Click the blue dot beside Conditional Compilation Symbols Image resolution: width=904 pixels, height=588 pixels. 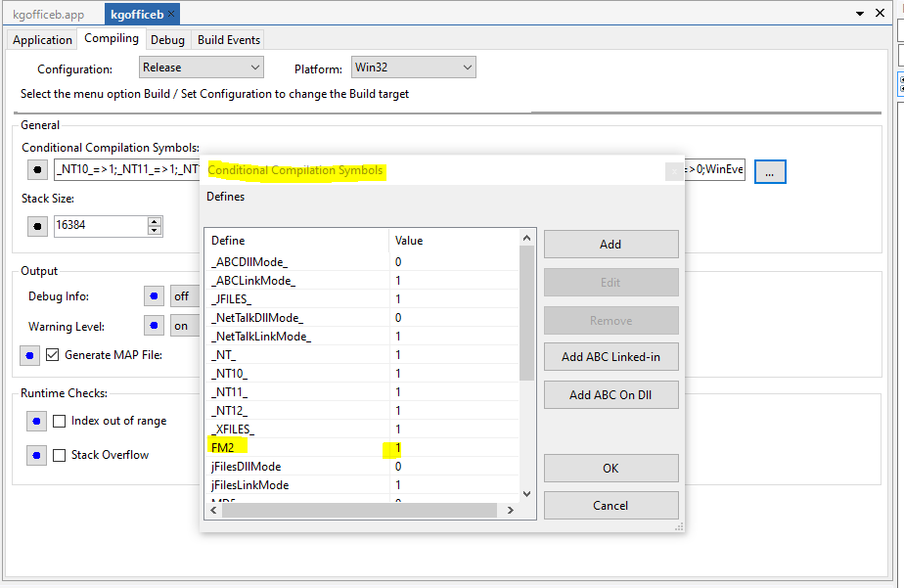[x=37, y=170]
